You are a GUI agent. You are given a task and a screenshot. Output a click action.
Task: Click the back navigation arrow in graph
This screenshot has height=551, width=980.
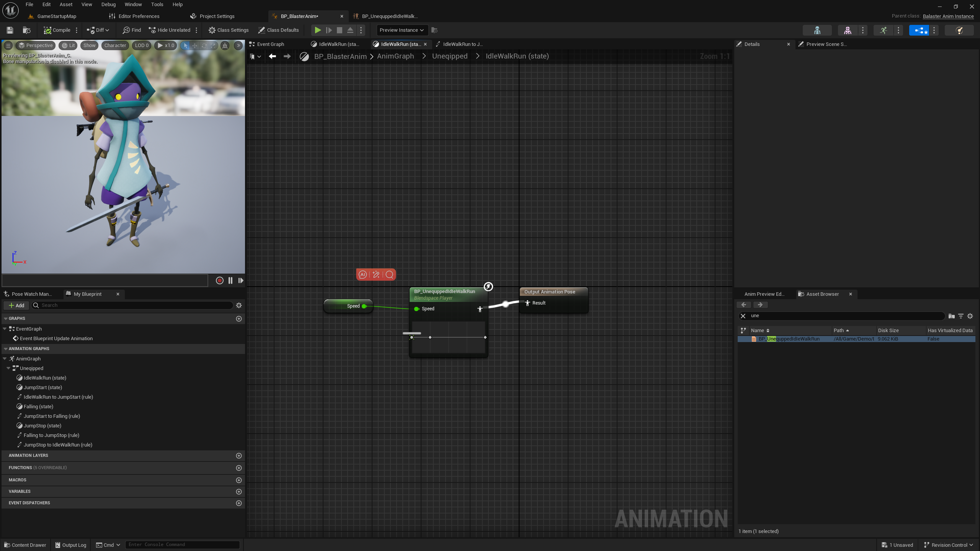272,56
